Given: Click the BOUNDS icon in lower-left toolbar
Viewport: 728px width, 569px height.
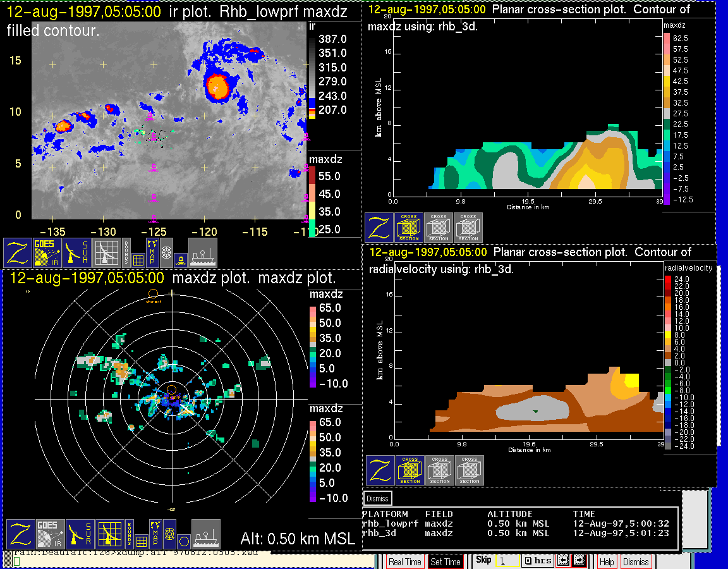Looking at the screenshot, I should tap(128, 534).
